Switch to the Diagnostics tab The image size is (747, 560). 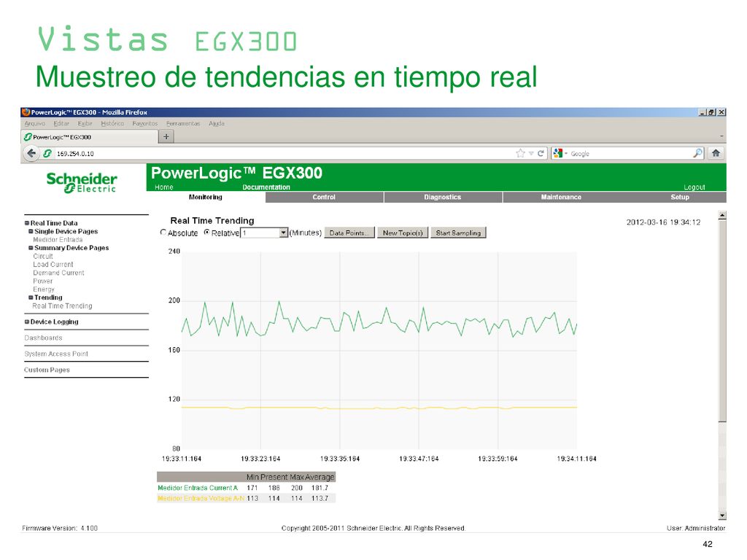[443, 197]
